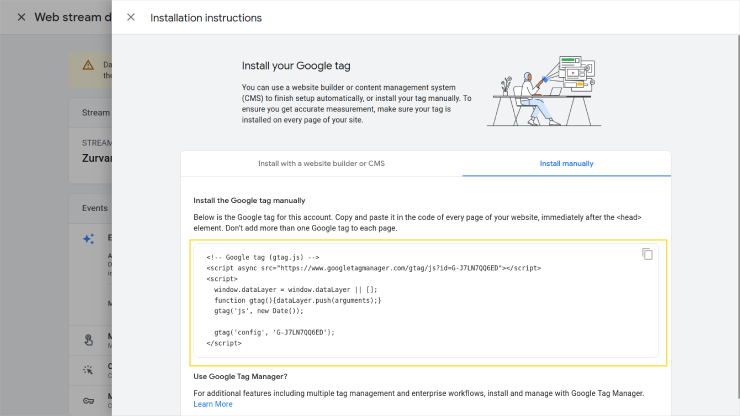Screen dimensions: 740x416
Task: Close the Installation instructions panel
Action: point(131,18)
